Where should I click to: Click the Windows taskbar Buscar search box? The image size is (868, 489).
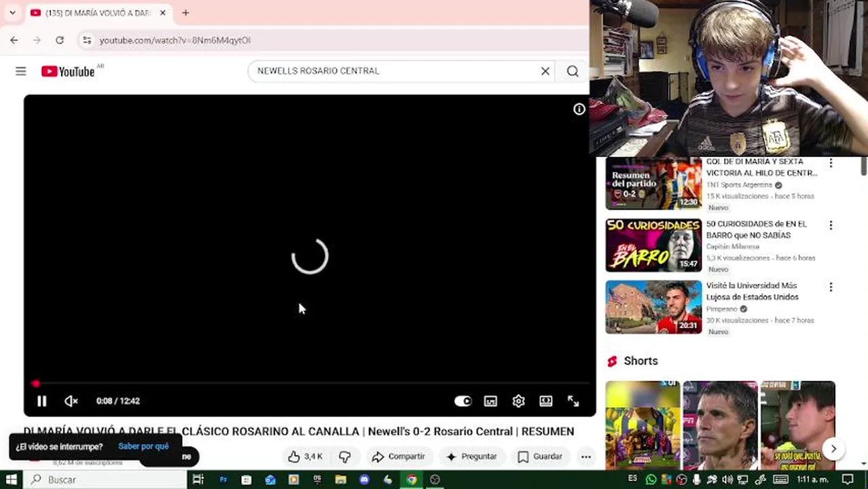[x=105, y=479]
